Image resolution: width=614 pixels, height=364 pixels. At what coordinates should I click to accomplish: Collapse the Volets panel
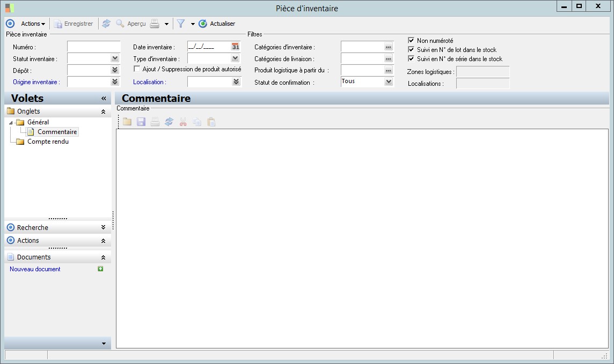tap(104, 99)
